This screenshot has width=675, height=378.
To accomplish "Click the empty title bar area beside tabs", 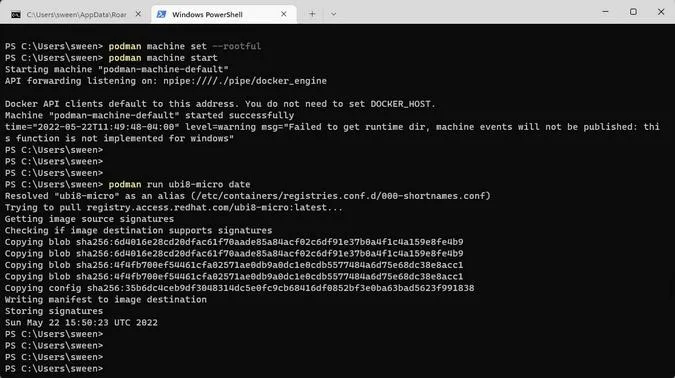I will point(465,12).
